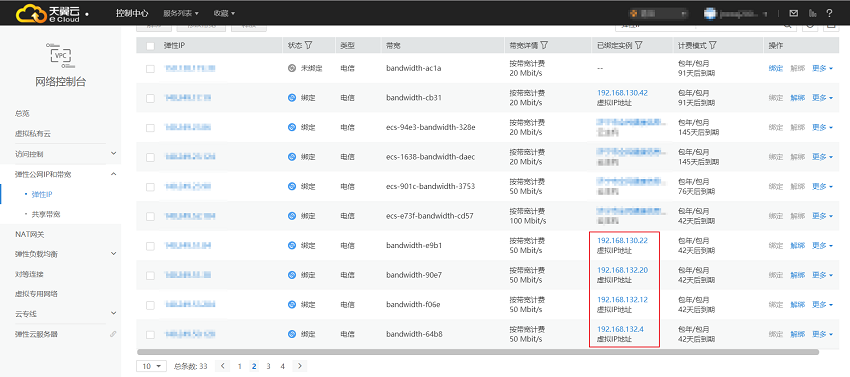
Task: Select 弹性IP in the sidebar
Action: point(42,194)
